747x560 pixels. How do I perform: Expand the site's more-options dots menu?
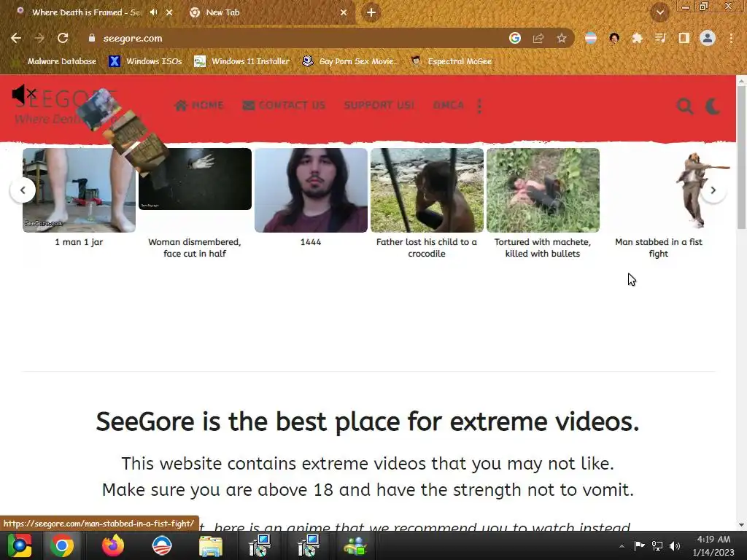point(480,106)
